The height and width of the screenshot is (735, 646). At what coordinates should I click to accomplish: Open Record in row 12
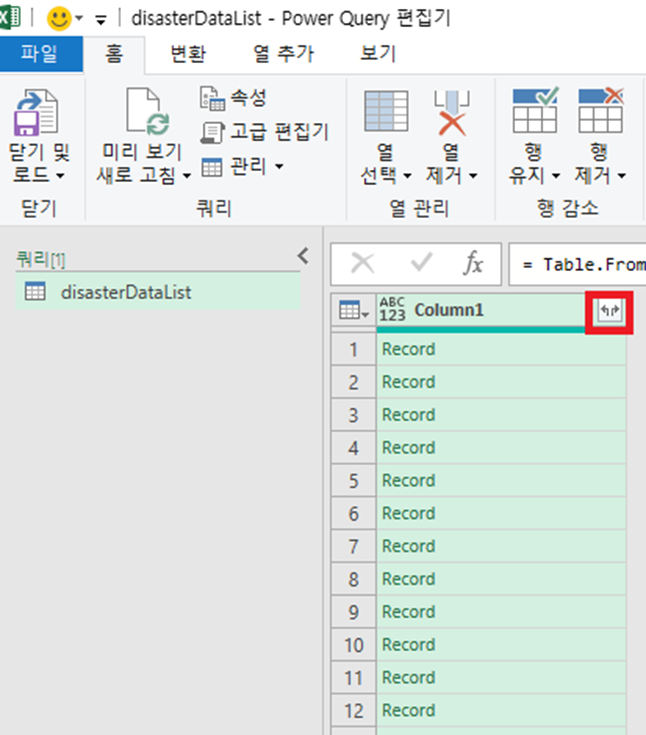click(408, 710)
